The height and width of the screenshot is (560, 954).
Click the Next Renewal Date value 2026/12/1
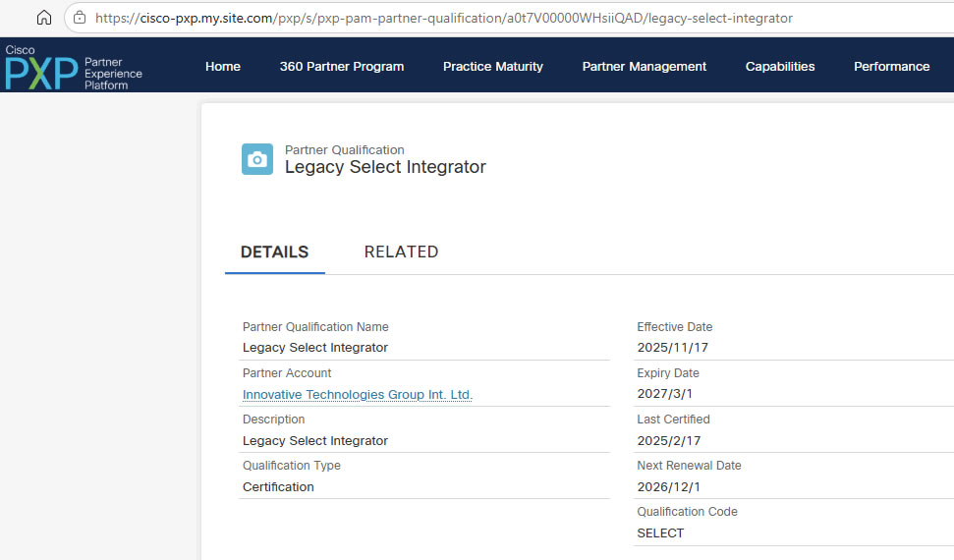tap(668, 486)
